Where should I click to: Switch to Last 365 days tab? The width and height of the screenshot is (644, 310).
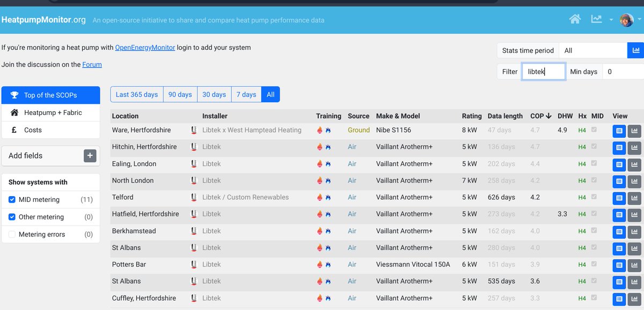137,95
